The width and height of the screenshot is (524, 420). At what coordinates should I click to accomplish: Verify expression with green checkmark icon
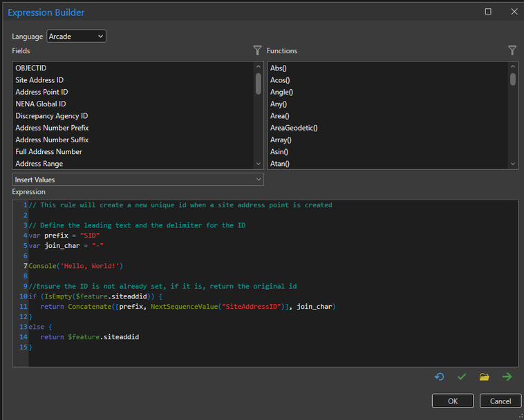[462, 376]
